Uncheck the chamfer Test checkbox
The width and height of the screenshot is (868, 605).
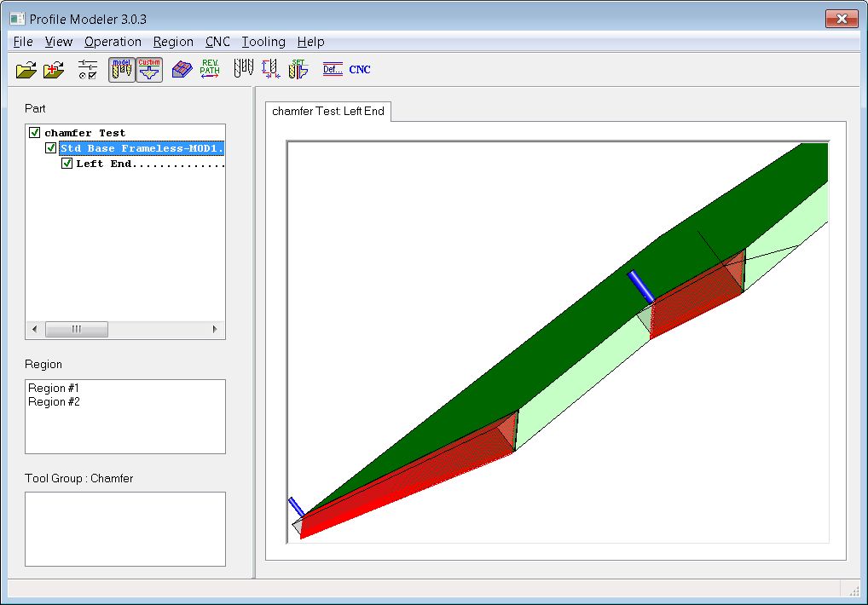[x=35, y=133]
